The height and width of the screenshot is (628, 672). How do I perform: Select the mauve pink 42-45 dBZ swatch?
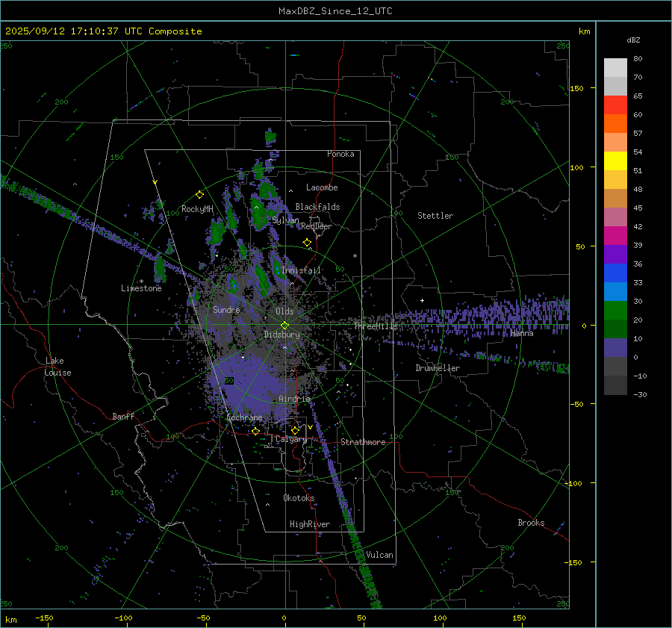tap(615, 217)
